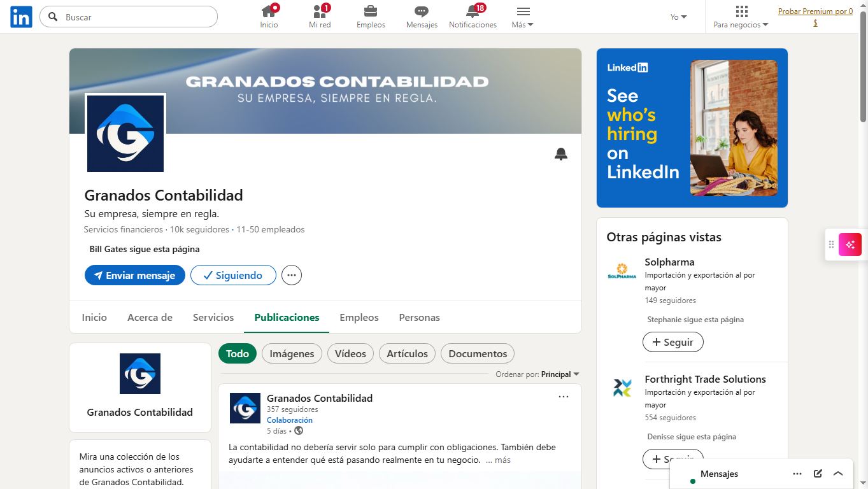Open the Empleos briefcase icon
Viewport: 868px width, 489px height.
[x=371, y=11]
